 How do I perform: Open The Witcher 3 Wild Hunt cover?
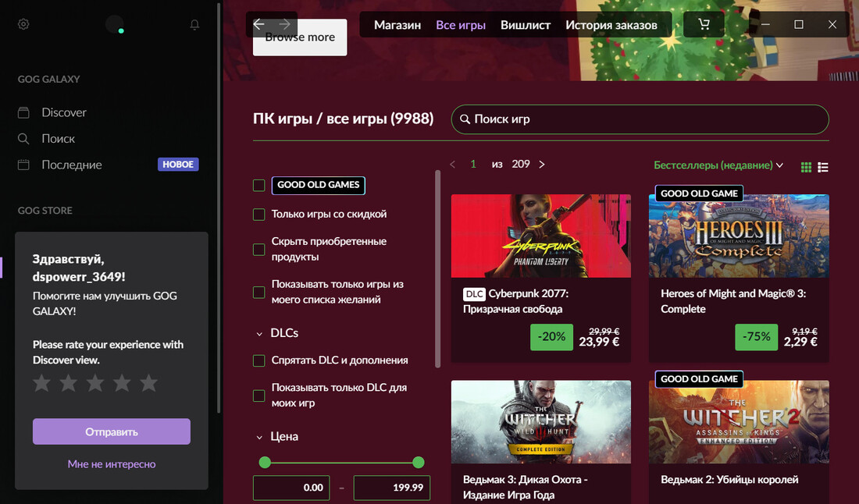coord(540,422)
